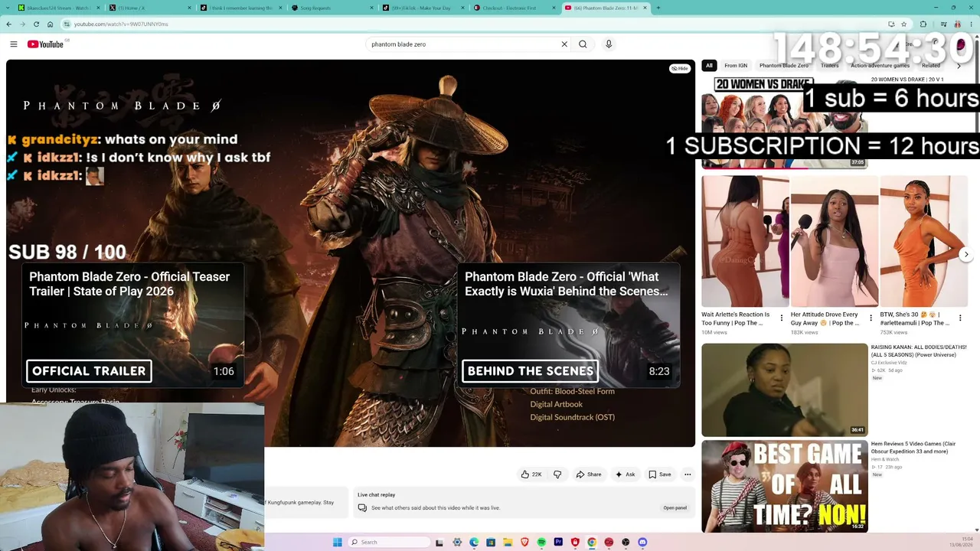The height and width of the screenshot is (551, 980).
Task: Open more actions three-dot menu under video
Action: click(688, 474)
